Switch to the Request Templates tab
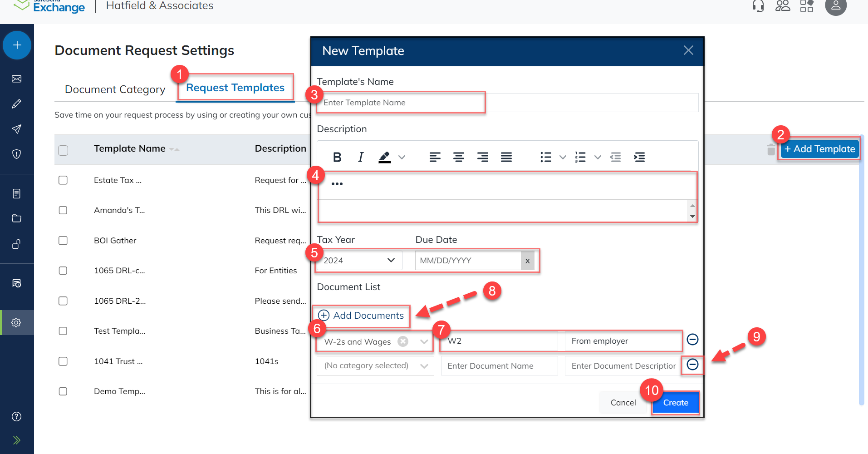868x454 pixels. 235,88
